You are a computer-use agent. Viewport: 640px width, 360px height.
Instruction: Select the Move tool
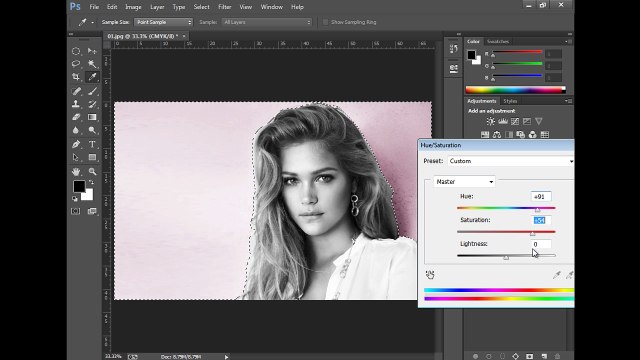click(x=92, y=51)
